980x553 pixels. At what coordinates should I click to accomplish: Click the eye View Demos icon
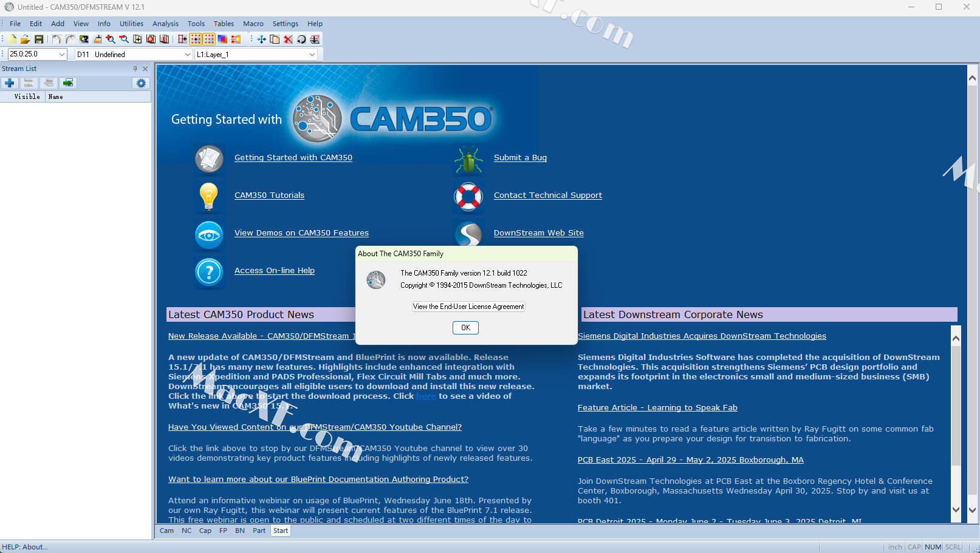pos(209,235)
